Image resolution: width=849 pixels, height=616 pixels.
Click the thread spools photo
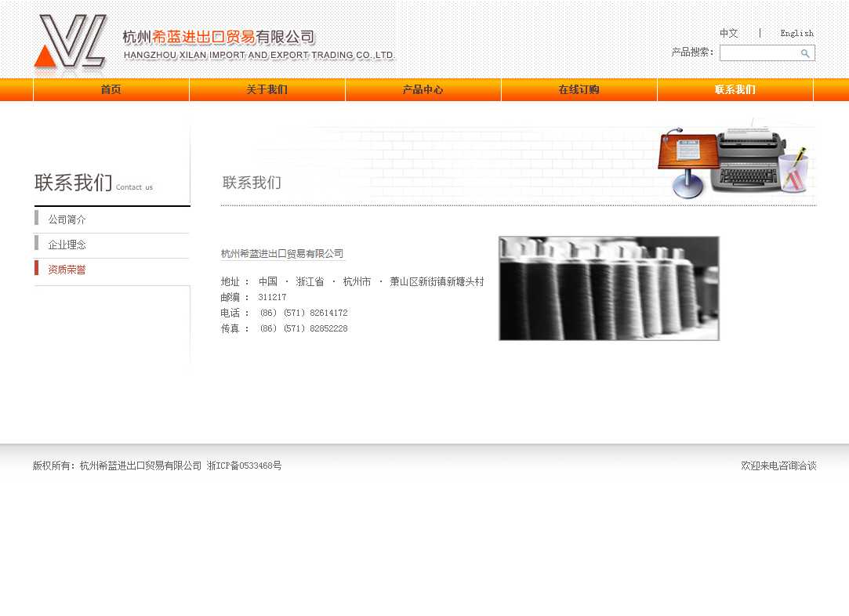pyautogui.click(x=609, y=288)
